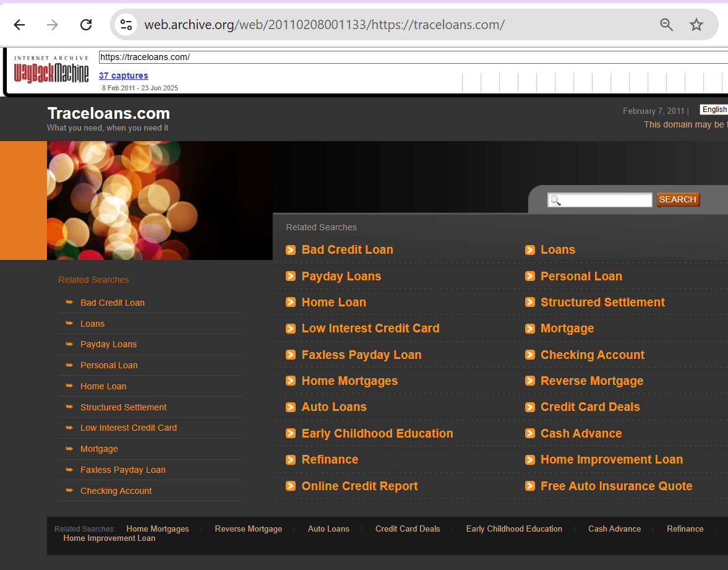Click arrow icon beside large Checking Account heading
728x570 pixels.
pos(529,355)
